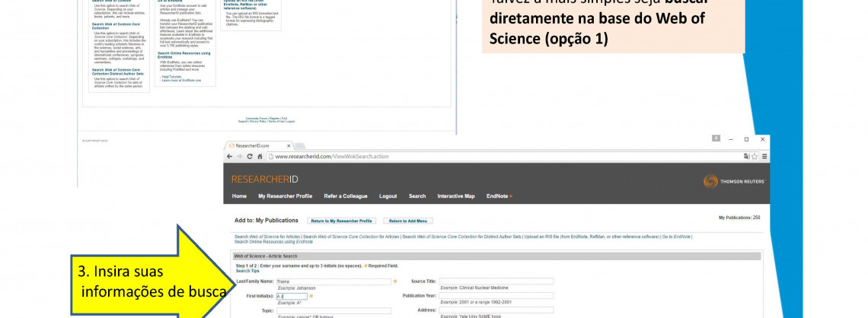Image resolution: width=868 pixels, height=318 pixels.
Task: Open Search Web of Science for Articles link
Action: pyautogui.click(x=267, y=237)
